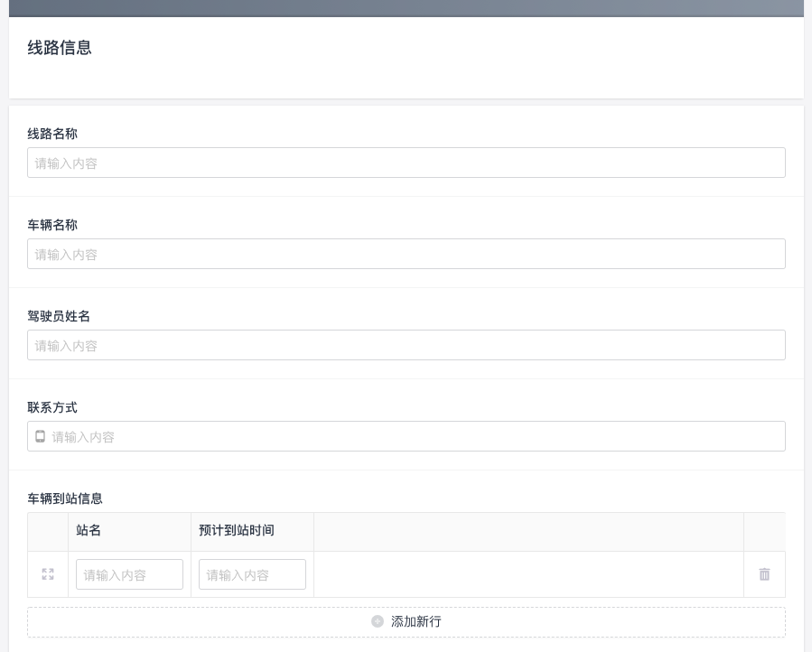Click the 车辆名称 field label
Image resolution: width=812 pixels, height=652 pixels.
pyautogui.click(x=52, y=225)
